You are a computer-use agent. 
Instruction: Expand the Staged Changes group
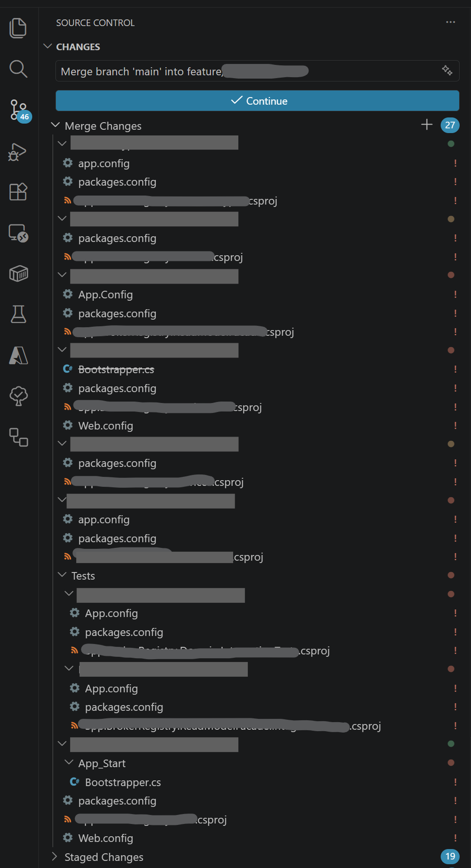pyautogui.click(x=55, y=857)
